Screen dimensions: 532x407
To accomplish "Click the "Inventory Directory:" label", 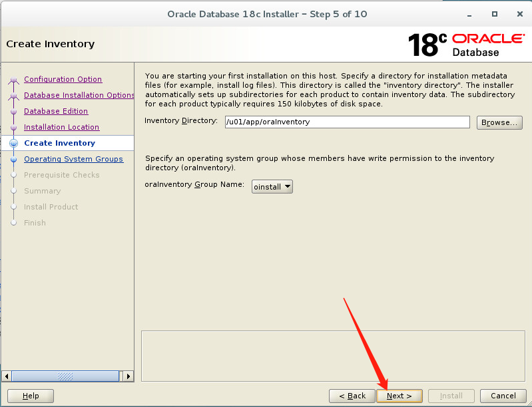I will coord(181,120).
